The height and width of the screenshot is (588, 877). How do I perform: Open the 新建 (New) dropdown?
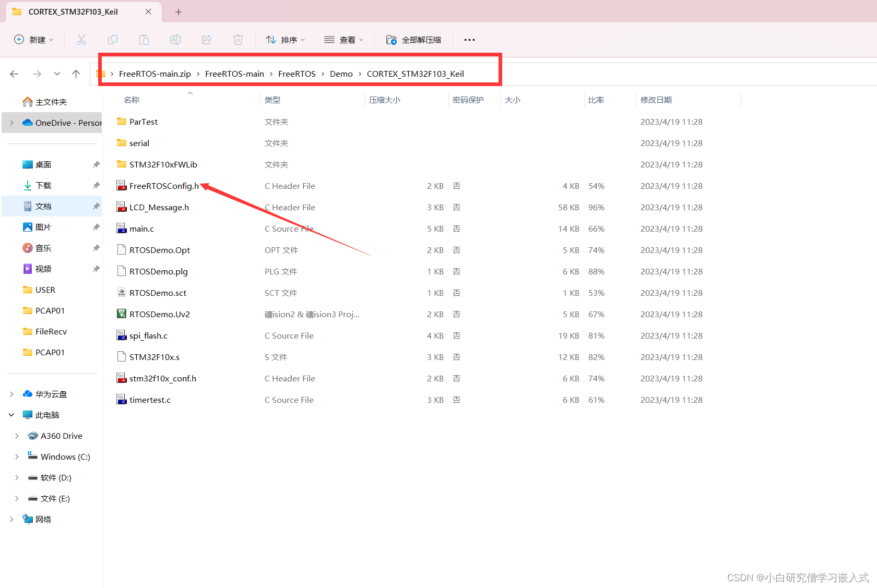click(x=34, y=40)
